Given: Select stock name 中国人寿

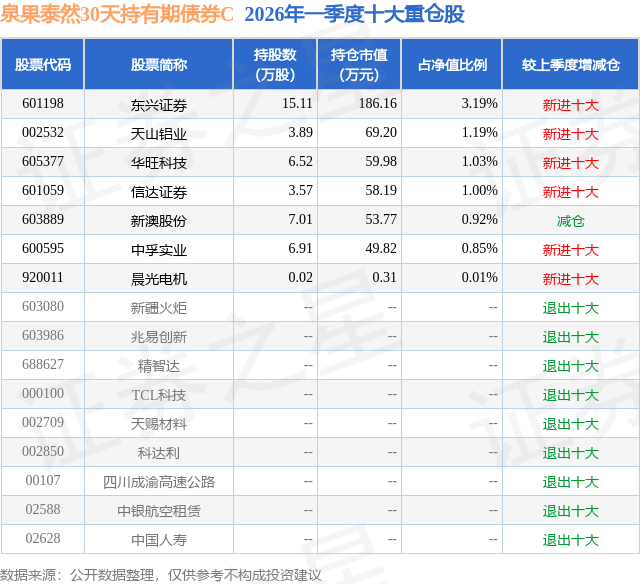Looking at the screenshot, I should (x=159, y=540).
